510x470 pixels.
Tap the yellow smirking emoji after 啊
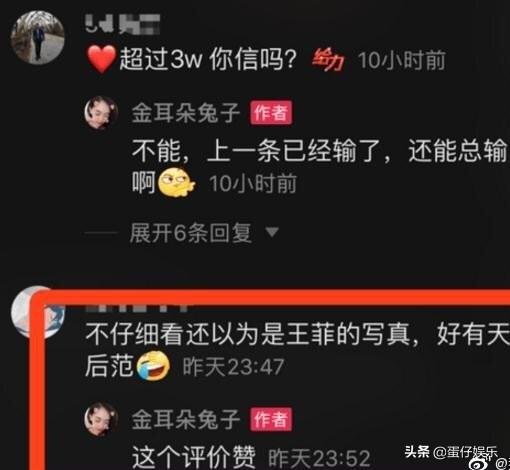coord(176,183)
